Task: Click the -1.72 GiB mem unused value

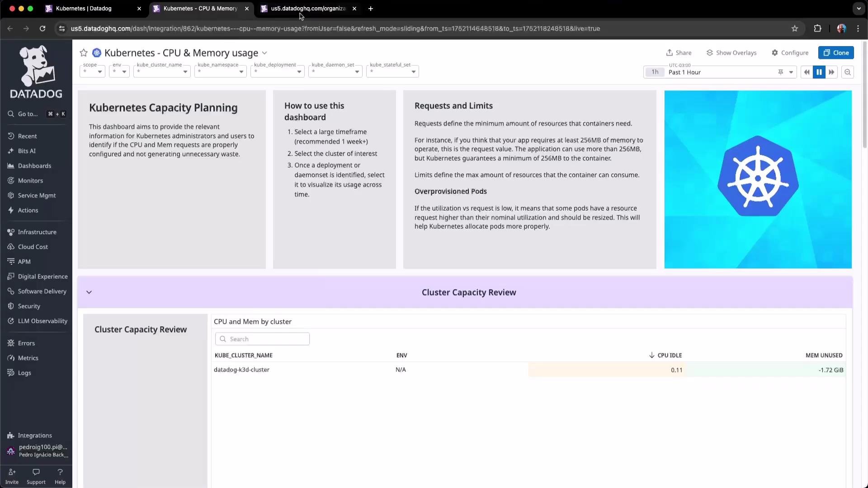Action: pyautogui.click(x=831, y=370)
